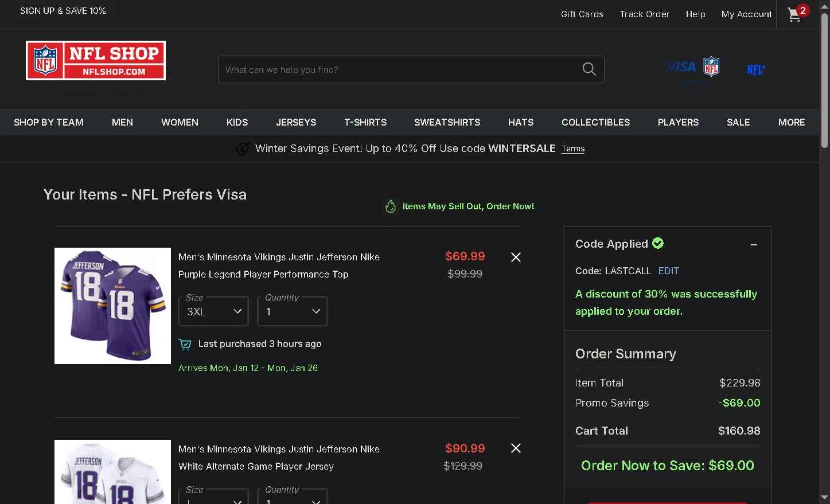The image size is (830, 504).
Task: Open the Women menu
Action: [180, 122]
